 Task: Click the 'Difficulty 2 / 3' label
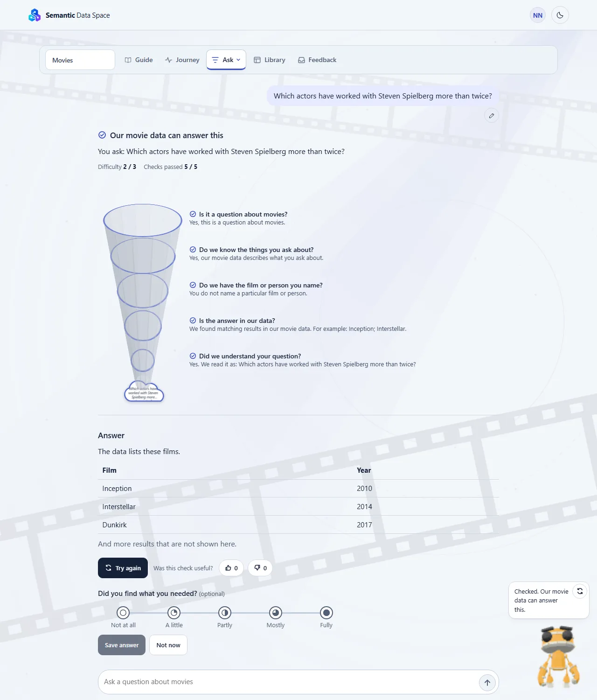pos(117,167)
